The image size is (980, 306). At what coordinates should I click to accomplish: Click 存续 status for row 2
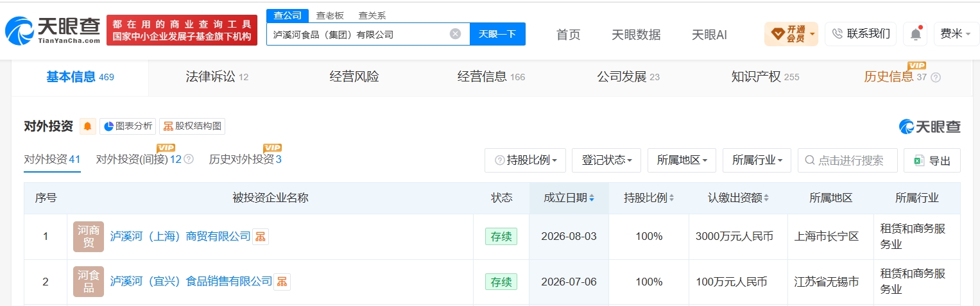click(x=501, y=282)
